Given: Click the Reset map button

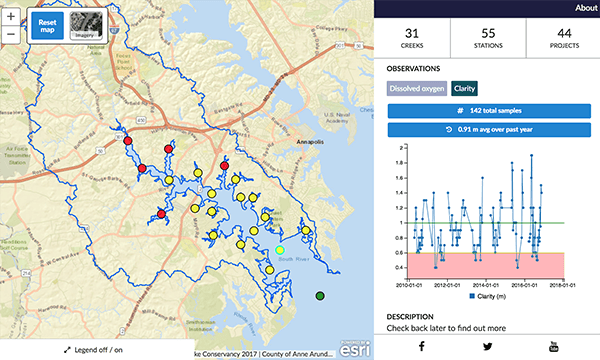Looking at the screenshot, I should [x=47, y=26].
